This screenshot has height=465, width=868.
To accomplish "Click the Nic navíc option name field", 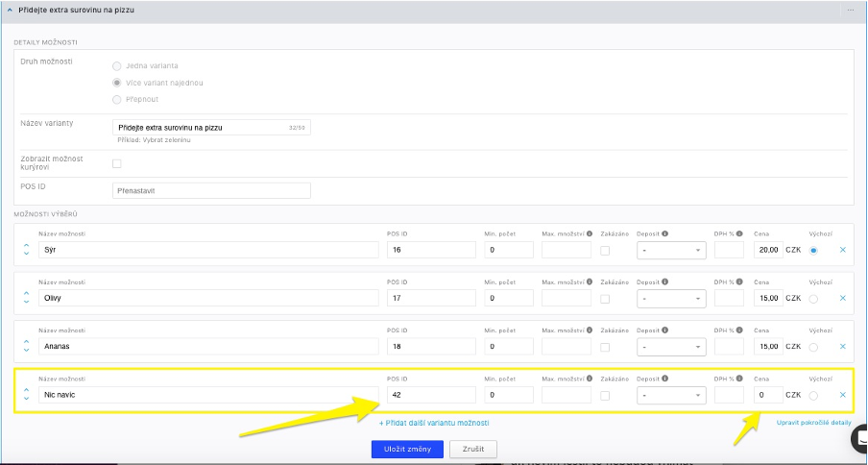I will click(208, 395).
